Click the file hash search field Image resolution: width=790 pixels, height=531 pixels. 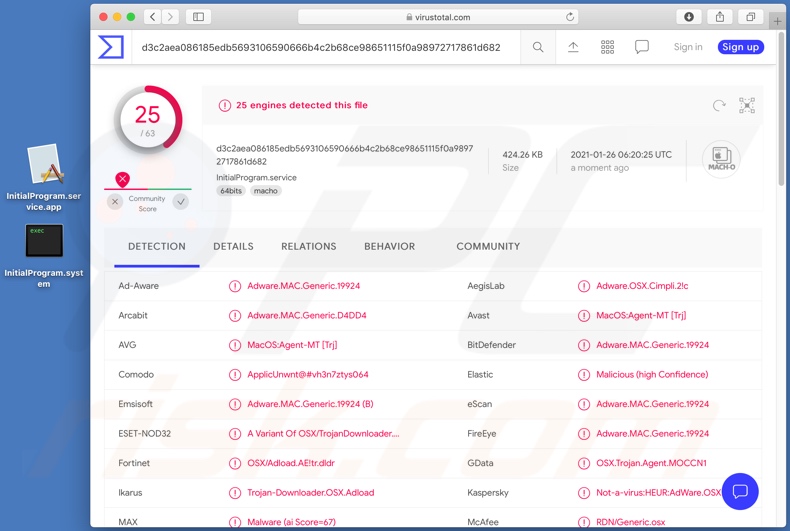(x=320, y=47)
